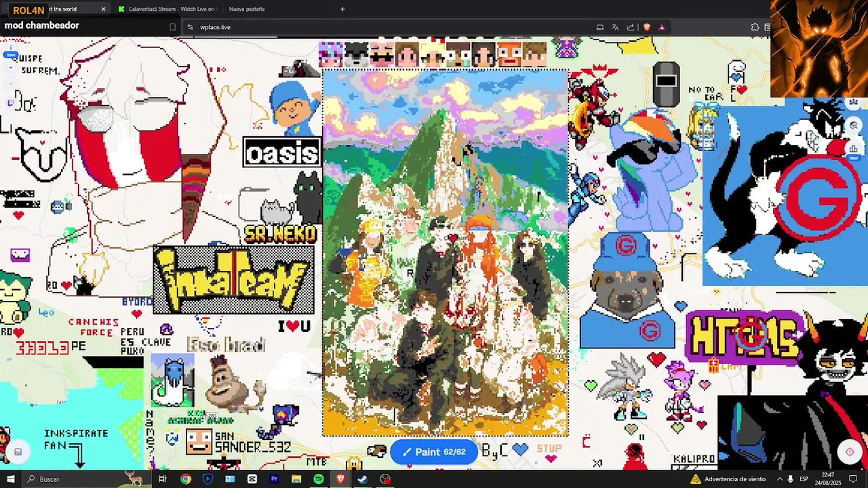Open Brave Shields lion icon
The image size is (868, 488).
(646, 27)
